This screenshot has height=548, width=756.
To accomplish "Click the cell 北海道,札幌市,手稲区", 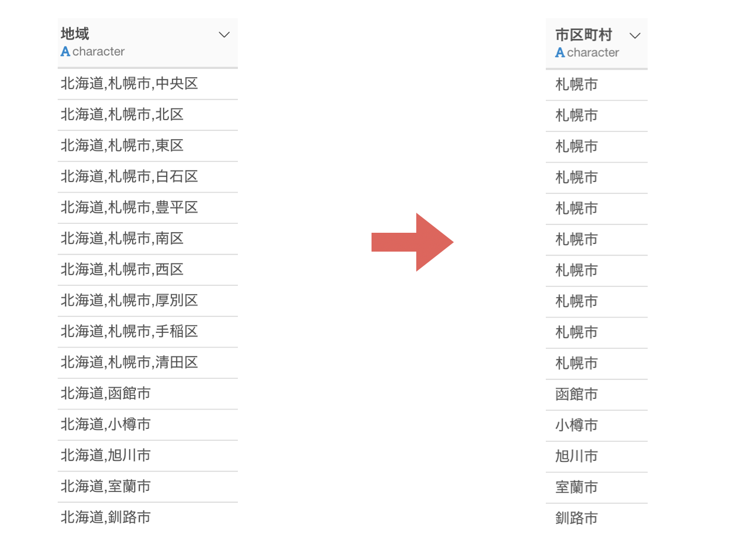I will click(x=148, y=332).
